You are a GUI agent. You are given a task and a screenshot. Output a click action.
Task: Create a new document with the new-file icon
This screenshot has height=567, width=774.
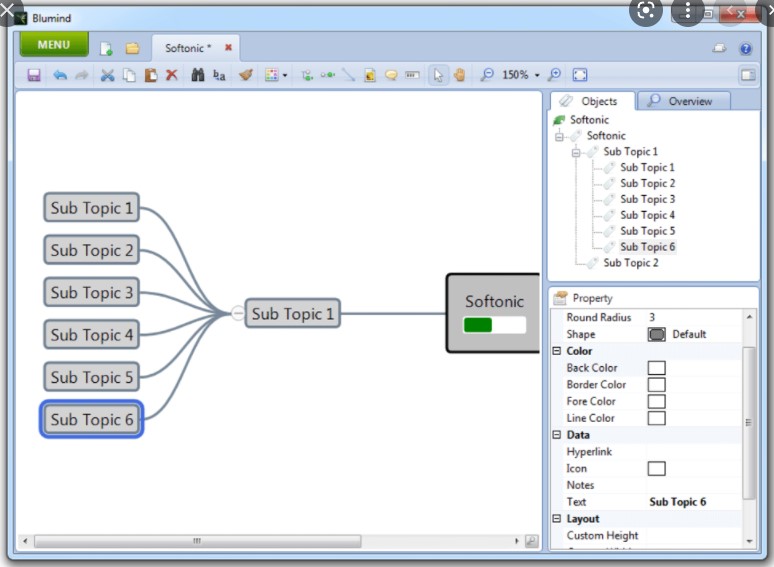coord(106,48)
